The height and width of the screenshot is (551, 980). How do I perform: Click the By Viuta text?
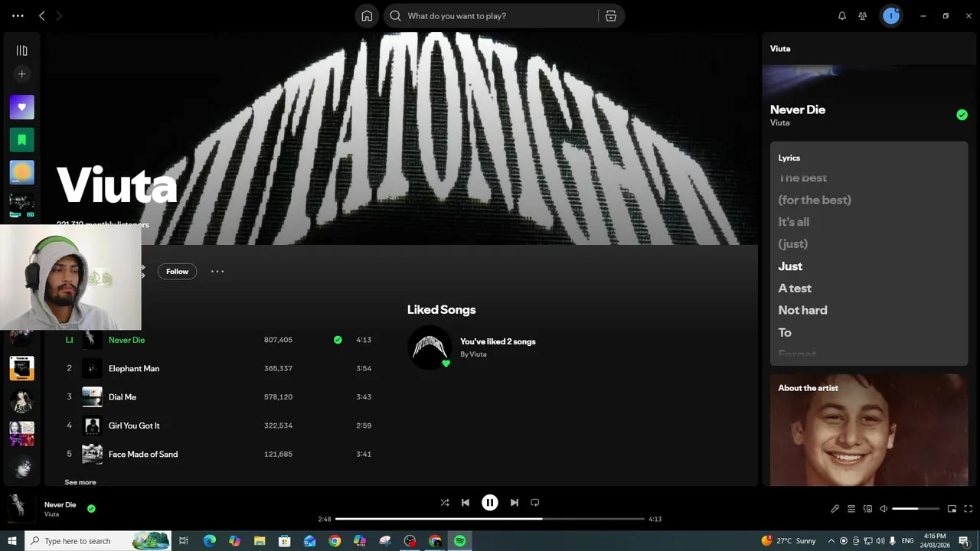tap(473, 354)
